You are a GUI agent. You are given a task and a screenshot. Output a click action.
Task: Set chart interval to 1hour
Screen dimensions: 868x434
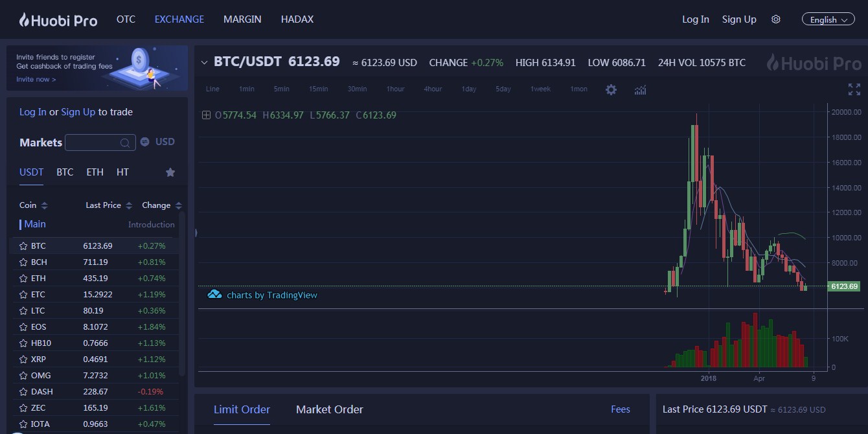pos(396,89)
